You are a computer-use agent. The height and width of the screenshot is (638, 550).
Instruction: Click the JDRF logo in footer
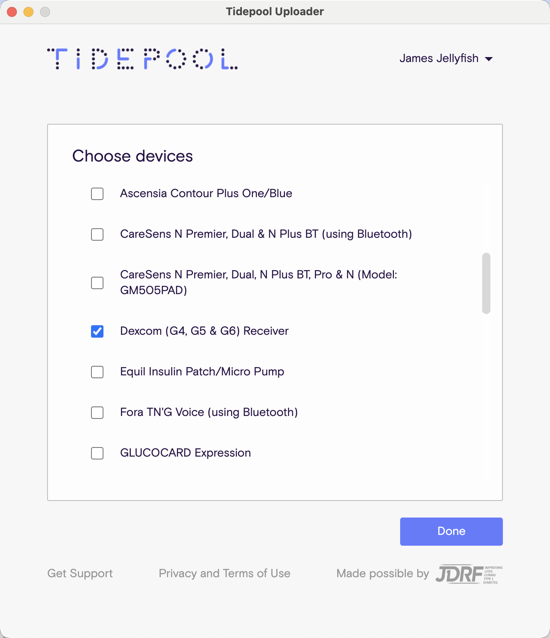[x=469, y=574]
